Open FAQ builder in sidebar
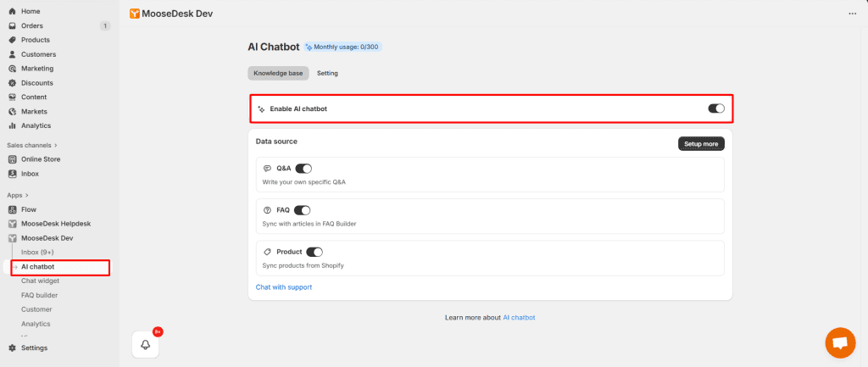Image resolution: width=868 pixels, height=367 pixels. point(39,295)
